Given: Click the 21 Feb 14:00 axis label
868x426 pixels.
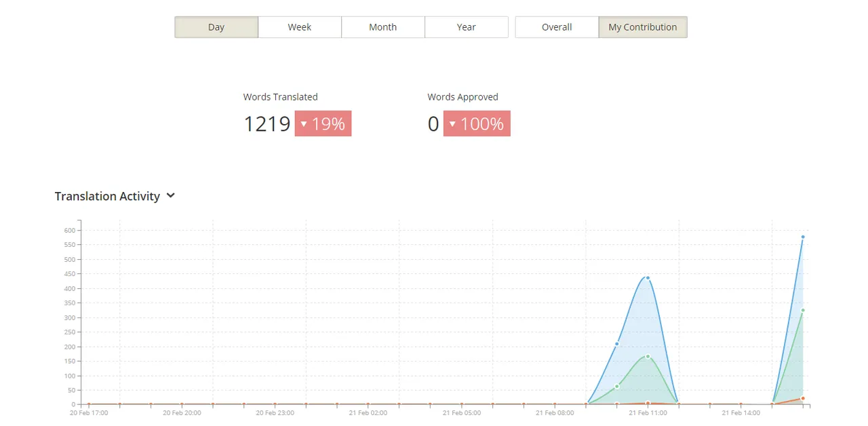Looking at the screenshot, I should click(x=741, y=412).
